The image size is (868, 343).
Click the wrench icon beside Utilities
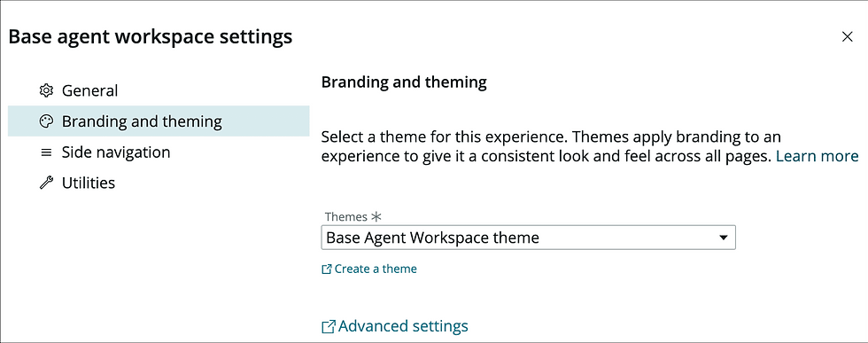click(46, 183)
